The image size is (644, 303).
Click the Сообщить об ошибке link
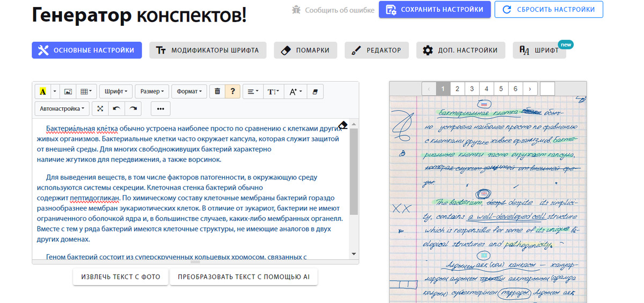(333, 10)
